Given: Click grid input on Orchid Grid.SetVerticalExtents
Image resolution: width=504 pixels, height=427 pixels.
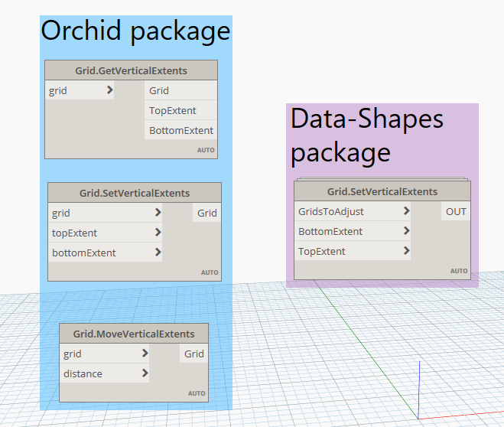Looking at the screenshot, I should pyautogui.click(x=105, y=213).
